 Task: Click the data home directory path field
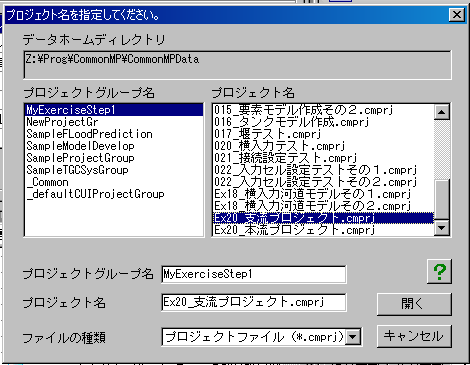click(237, 65)
